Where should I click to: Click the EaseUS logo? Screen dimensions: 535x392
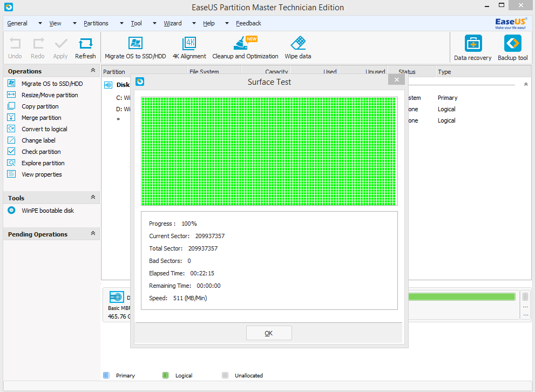click(x=510, y=23)
